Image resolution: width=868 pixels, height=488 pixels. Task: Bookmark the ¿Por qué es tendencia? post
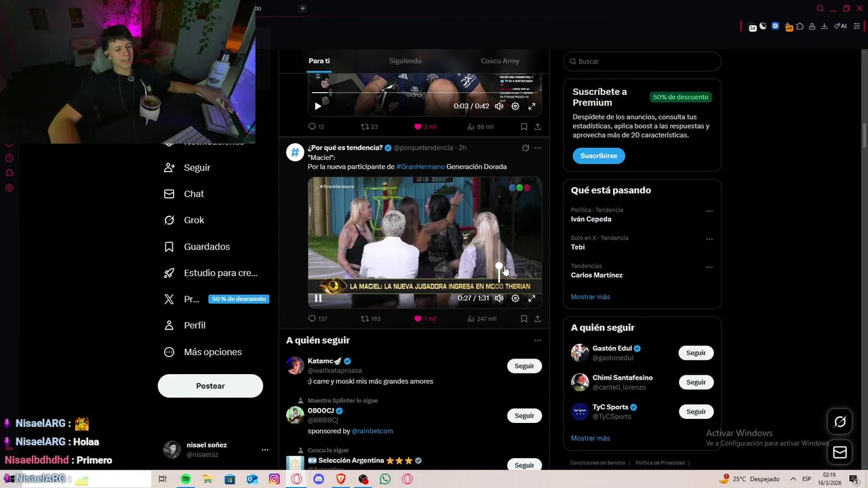(x=524, y=319)
